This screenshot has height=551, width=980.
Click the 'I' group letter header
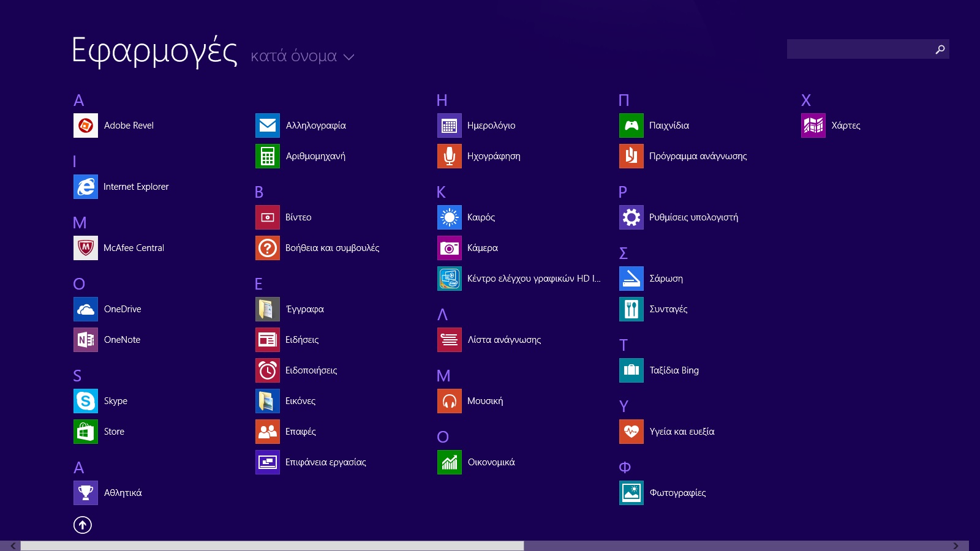[75, 162]
